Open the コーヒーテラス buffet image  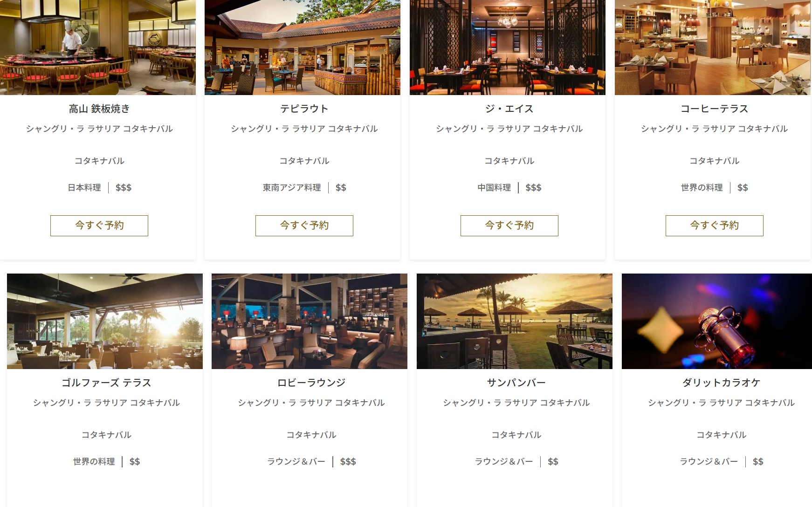click(713, 48)
